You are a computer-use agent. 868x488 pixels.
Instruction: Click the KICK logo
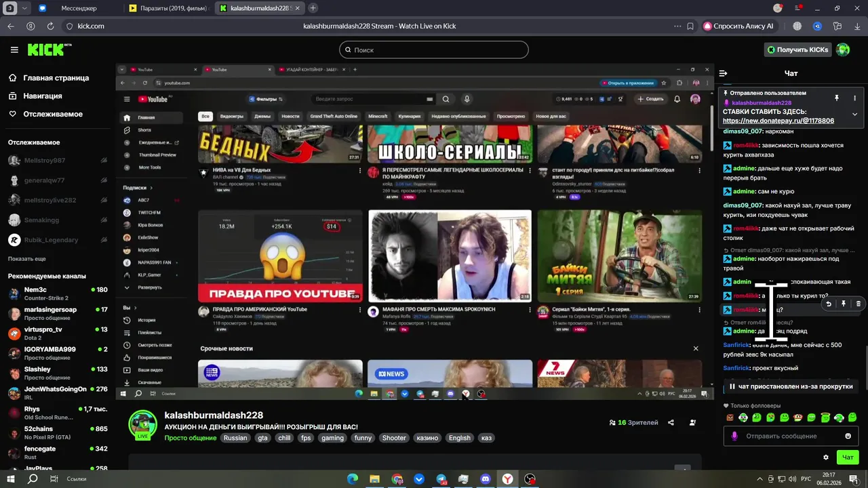(x=49, y=49)
